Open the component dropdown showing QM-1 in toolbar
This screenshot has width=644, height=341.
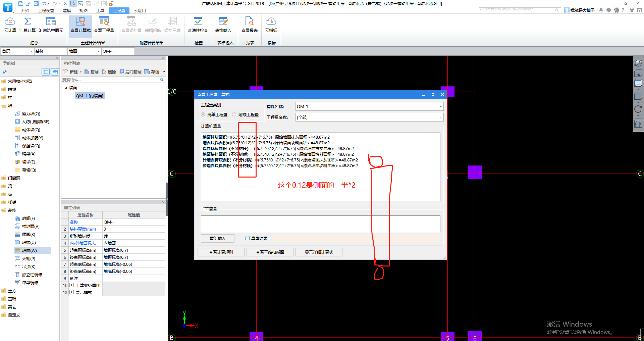tap(118, 51)
